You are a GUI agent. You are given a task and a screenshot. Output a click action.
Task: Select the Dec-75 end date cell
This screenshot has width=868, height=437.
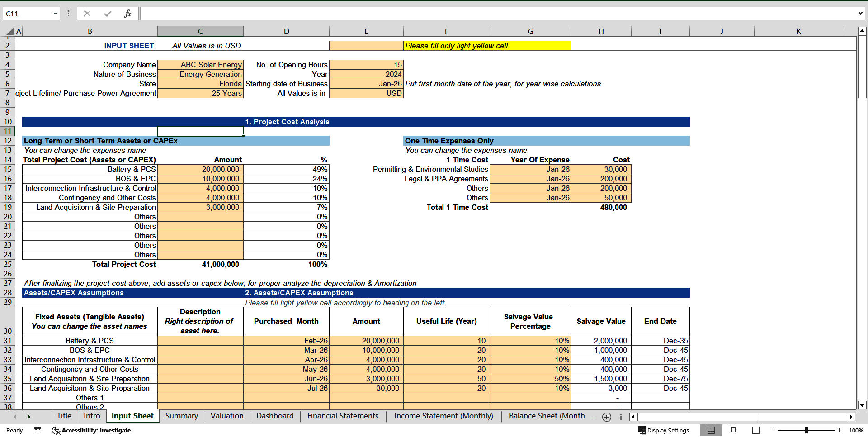[660, 379]
